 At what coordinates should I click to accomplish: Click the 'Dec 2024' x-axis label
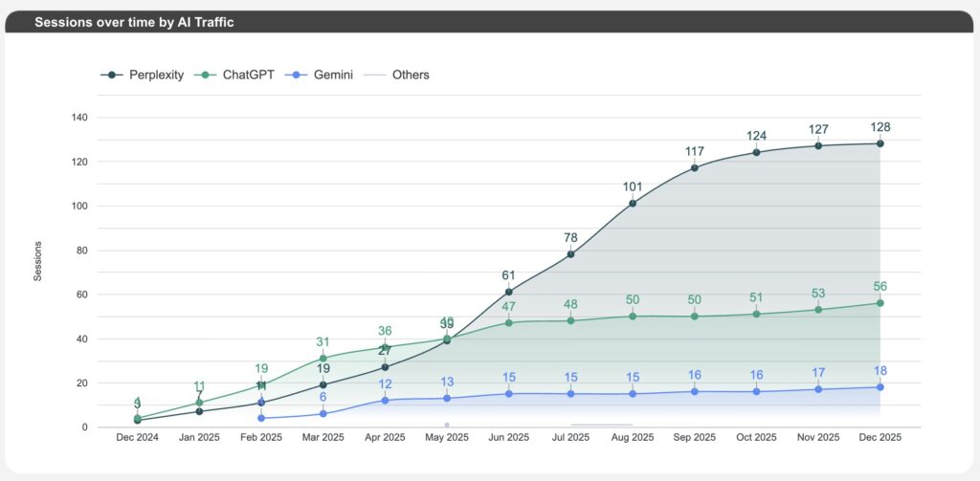click(x=138, y=437)
